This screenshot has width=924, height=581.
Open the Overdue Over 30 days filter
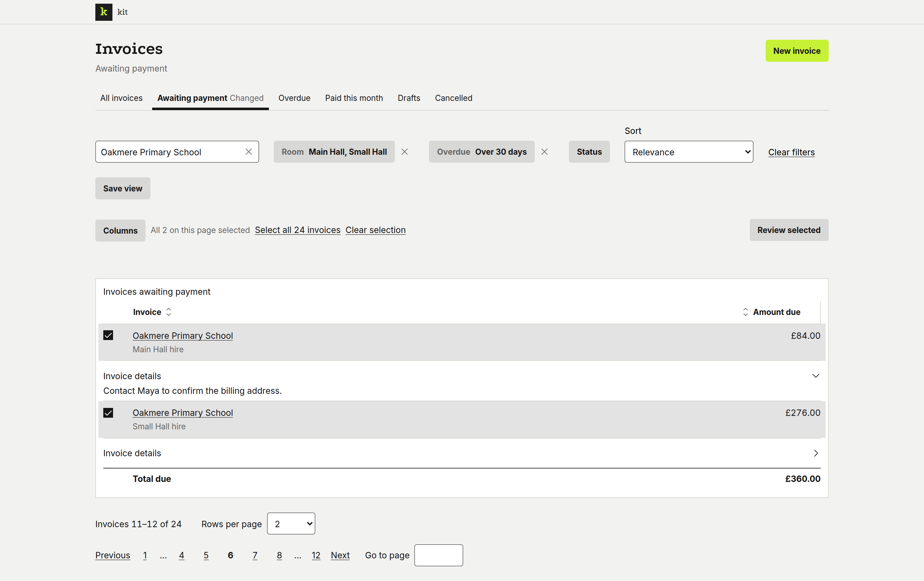482,152
